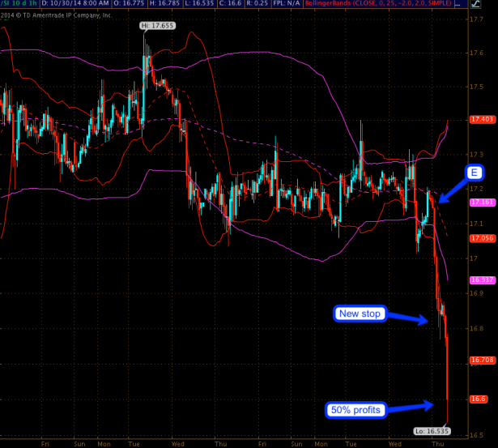The height and width of the screenshot is (448, 498).
Task: Click the red 16.708 price axis tag
Action: (x=480, y=358)
